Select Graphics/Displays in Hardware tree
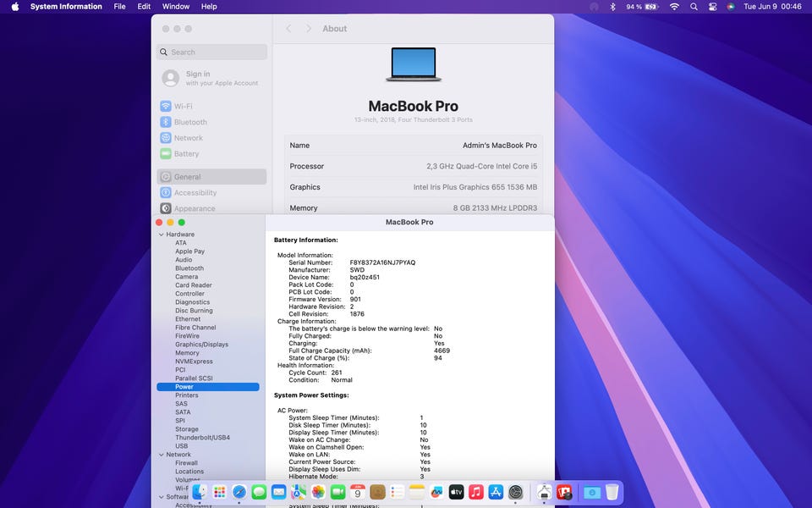 tap(201, 345)
